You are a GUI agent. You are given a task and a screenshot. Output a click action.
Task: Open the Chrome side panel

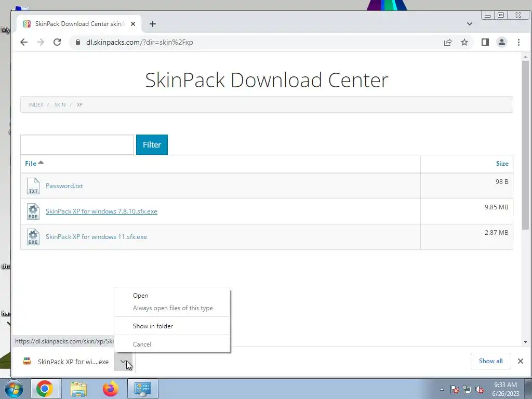(485, 42)
